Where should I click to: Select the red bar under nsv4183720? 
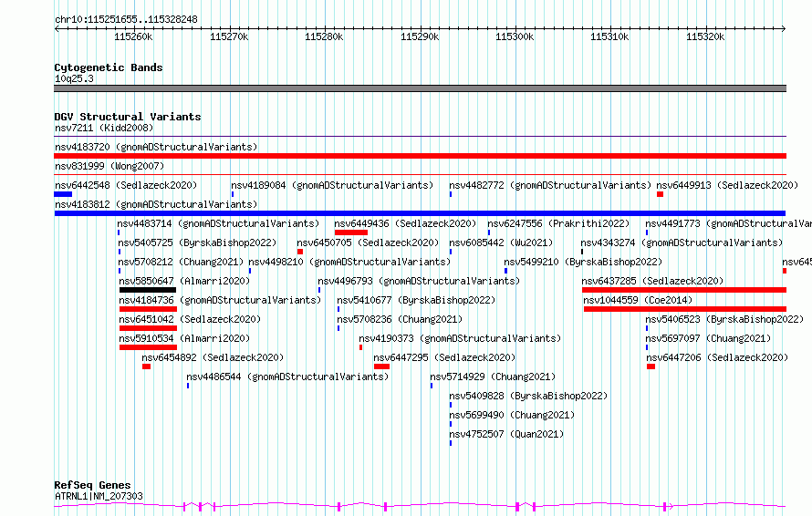pyautogui.click(x=420, y=156)
